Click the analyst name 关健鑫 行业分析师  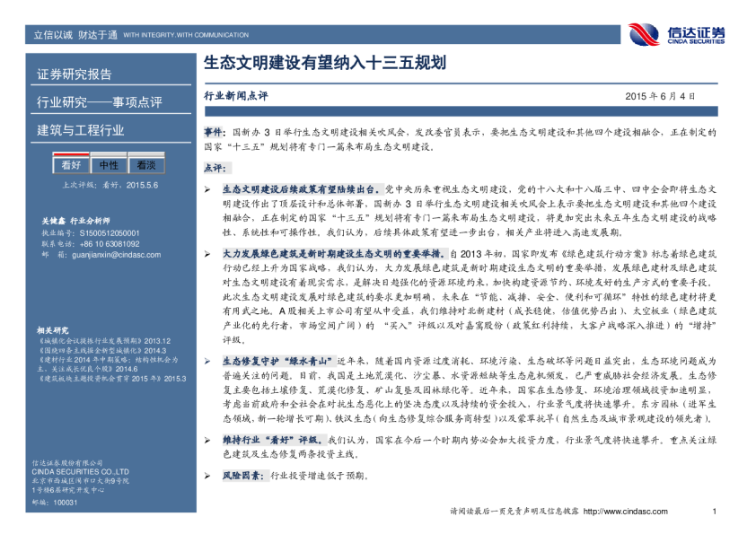point(75,221)
